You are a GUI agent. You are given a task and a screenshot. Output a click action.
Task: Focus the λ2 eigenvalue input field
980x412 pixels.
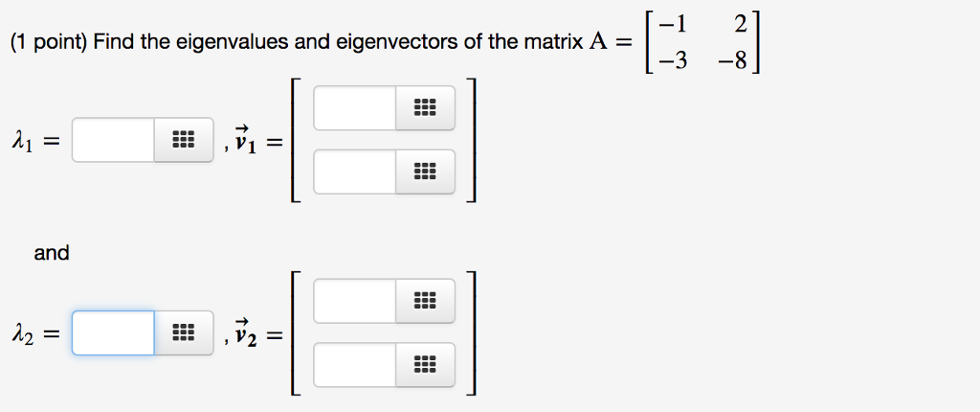(113, 332)
